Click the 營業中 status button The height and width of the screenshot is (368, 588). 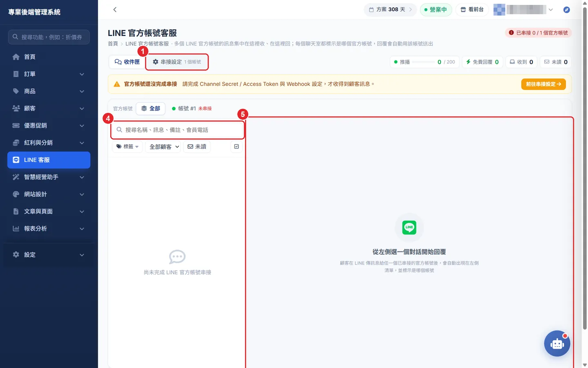(436, 9)
